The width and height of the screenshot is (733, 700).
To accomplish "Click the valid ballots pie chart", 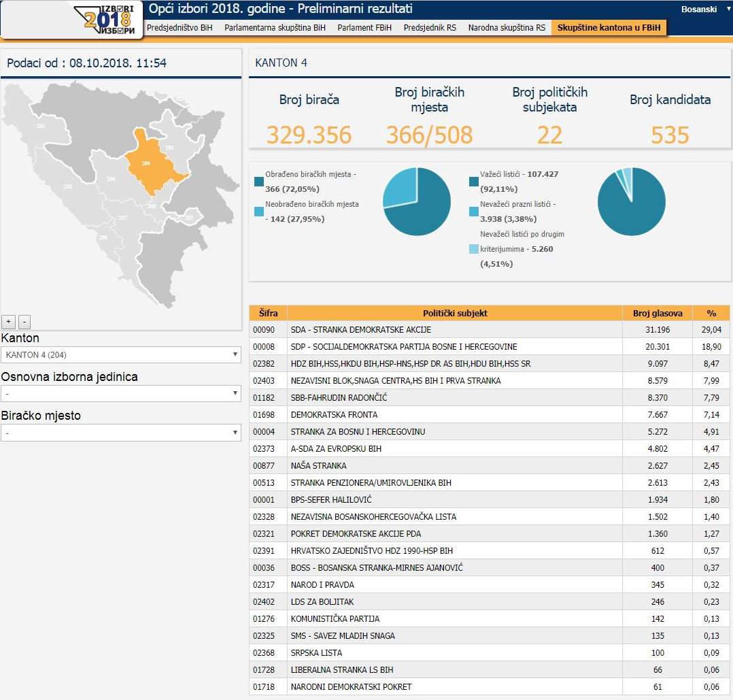I will (x=631, y=201).
